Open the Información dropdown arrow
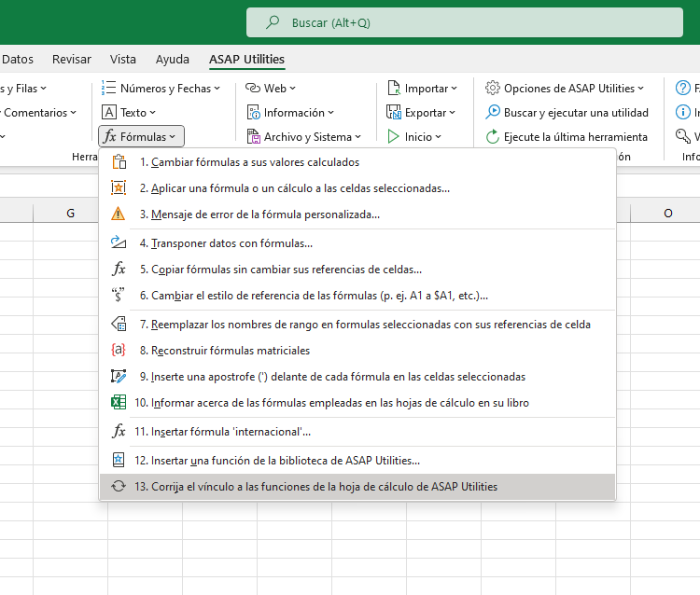Image resolution: width=700 pixels, height=595 pixels. tap(330, 113)
